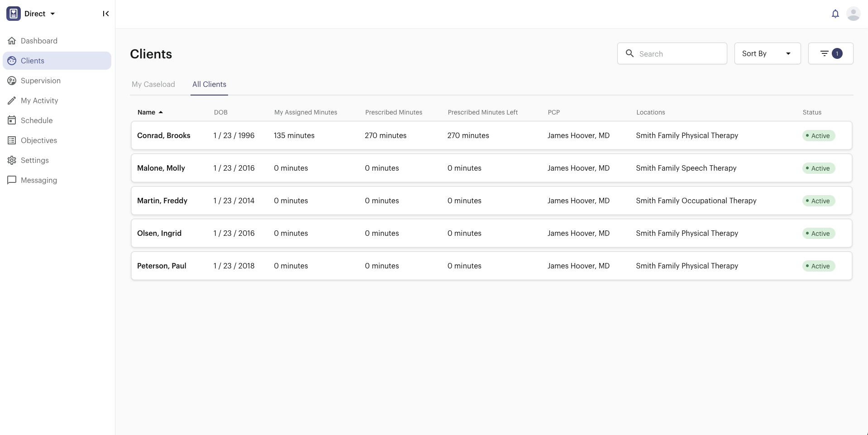Expand the Sort By dropdown
The height and width of the screenshot is (435, 868).
pos(767,53)
